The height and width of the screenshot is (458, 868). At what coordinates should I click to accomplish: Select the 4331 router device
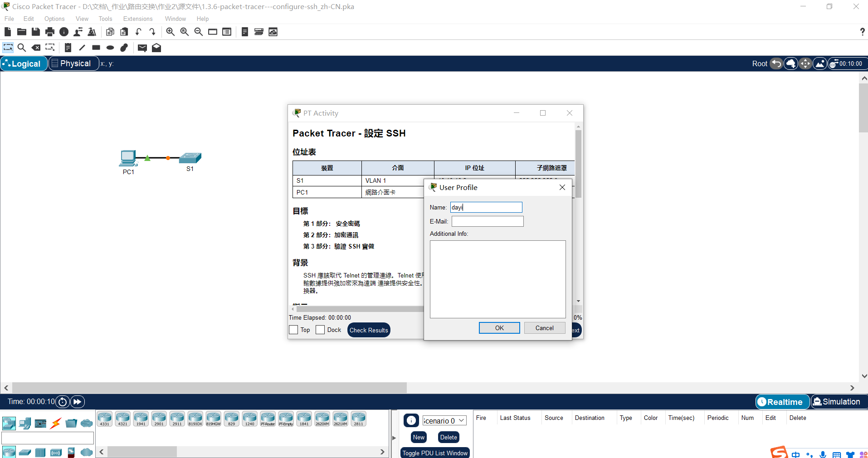click(105, 419)
